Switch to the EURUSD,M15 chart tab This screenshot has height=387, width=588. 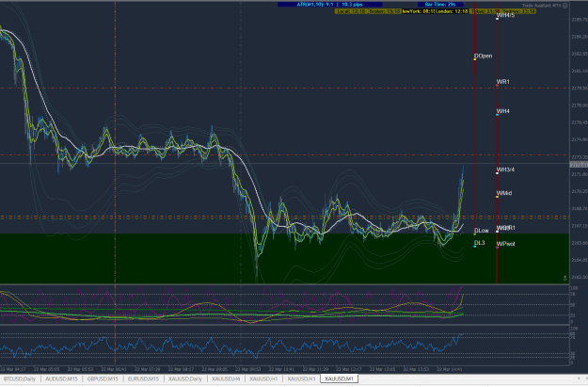pyautogui.click(x=143, y=379)
